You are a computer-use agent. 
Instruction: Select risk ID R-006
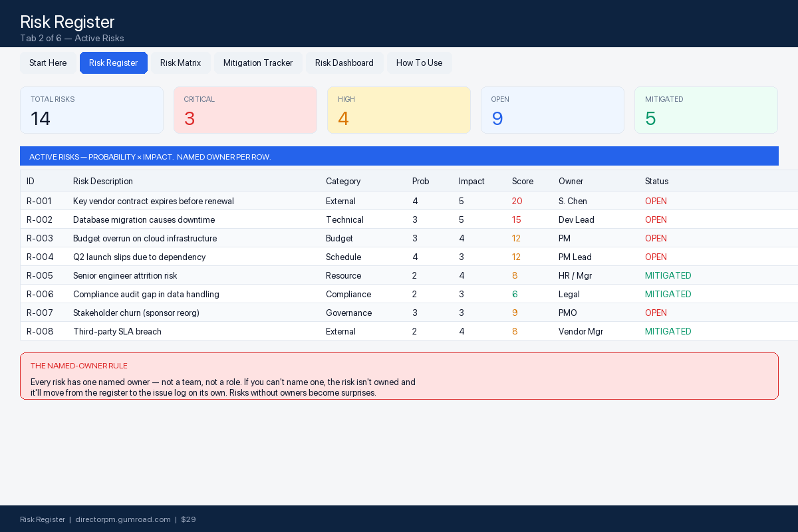pyautogui.click(x=40, y=294)
